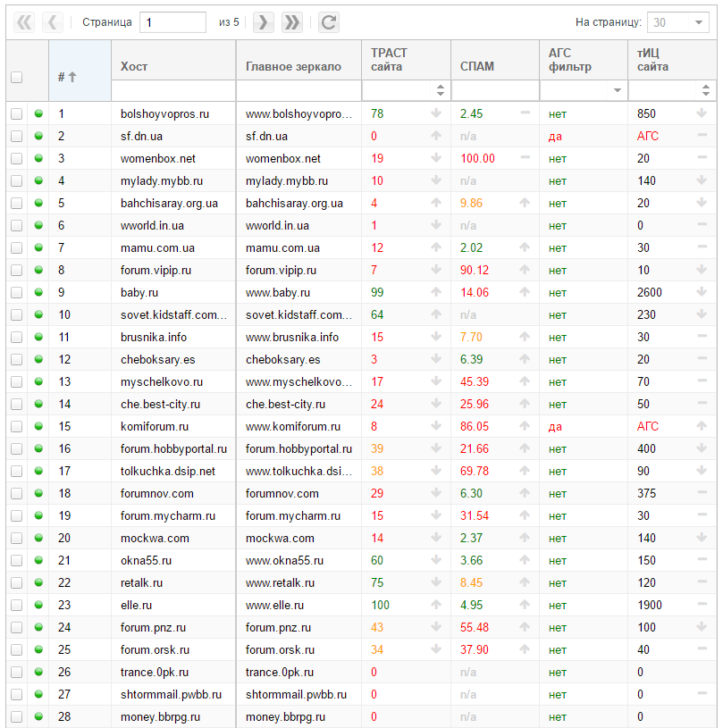The height and width of the screenshot is (728, 723).
Task: Click trust up arrow for mamu.com.ua
Action: [436, 247]
